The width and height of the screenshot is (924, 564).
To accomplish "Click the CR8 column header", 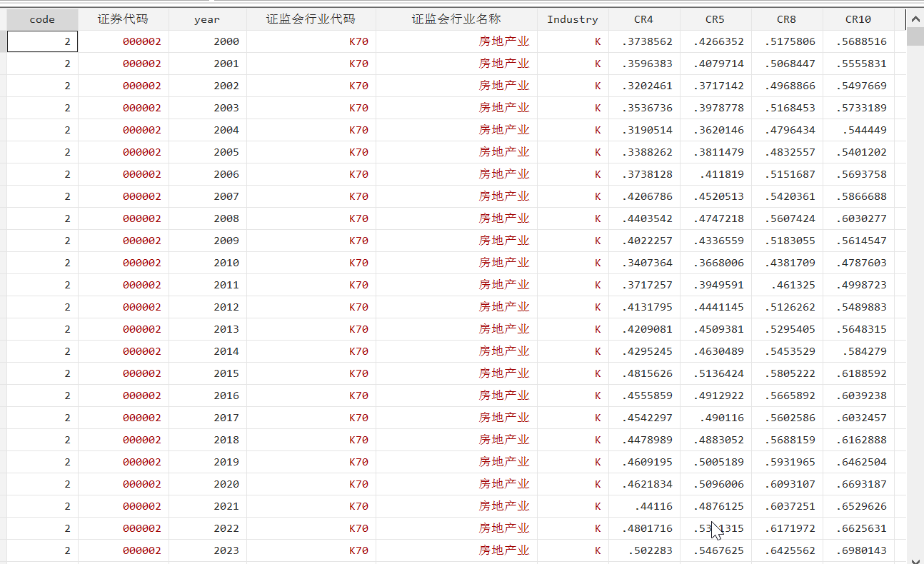I will click(x=786, y=19).
